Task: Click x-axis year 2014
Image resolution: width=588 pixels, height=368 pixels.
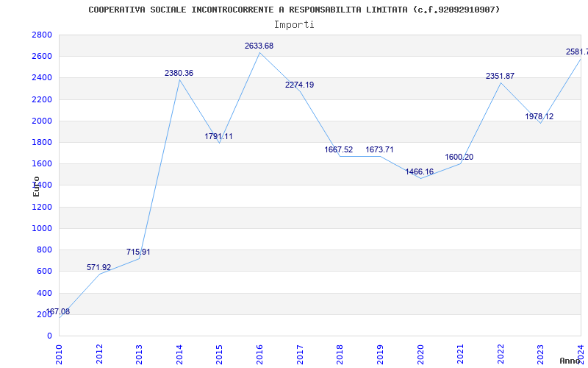Action: [x=179, y=354]
